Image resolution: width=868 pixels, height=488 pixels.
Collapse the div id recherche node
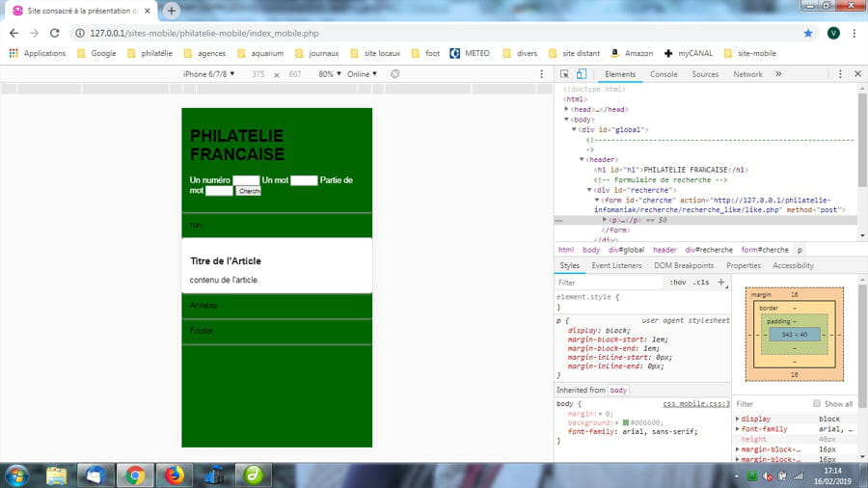pos(589,190)
